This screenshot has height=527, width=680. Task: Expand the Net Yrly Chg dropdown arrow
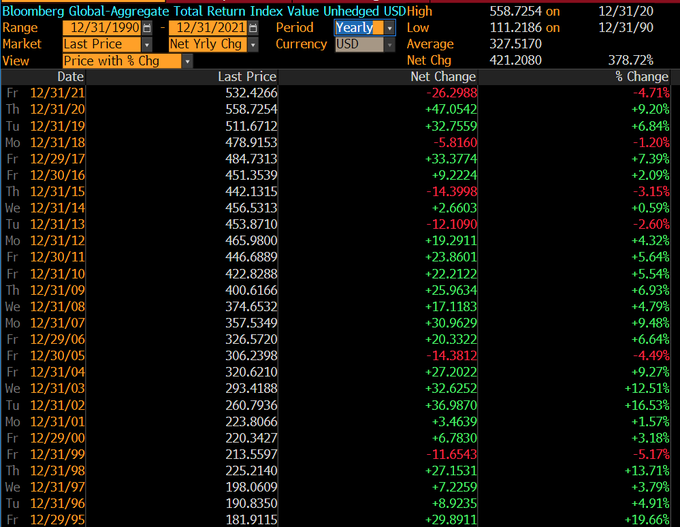[x=253, y=44]
